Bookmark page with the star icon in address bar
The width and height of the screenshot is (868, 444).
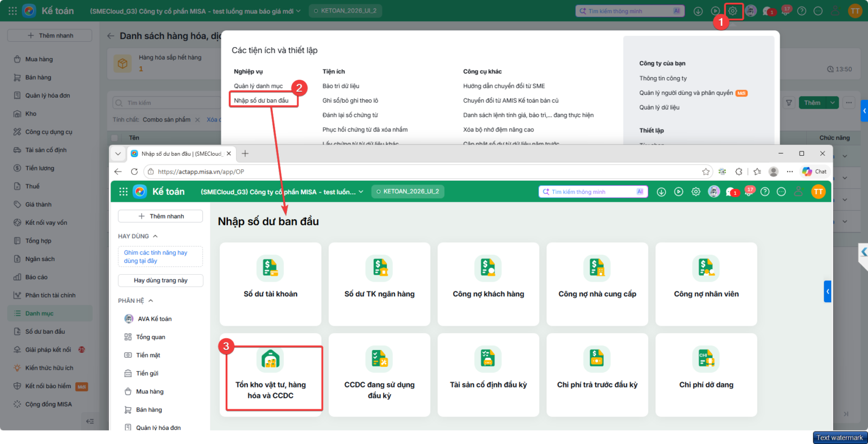[x=706, y=172]
